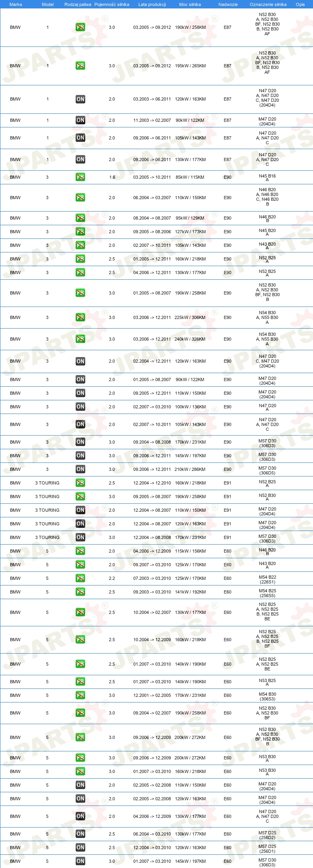Click the Marka column header
Image resolution: width=313 pixels, height=868 pixels.
coord(16,4)
